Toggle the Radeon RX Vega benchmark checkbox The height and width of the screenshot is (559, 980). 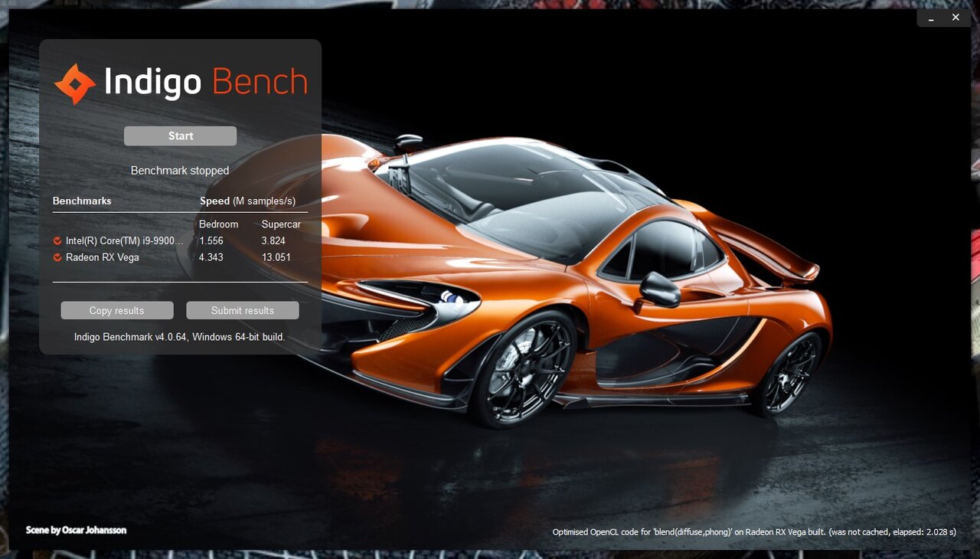57,257
